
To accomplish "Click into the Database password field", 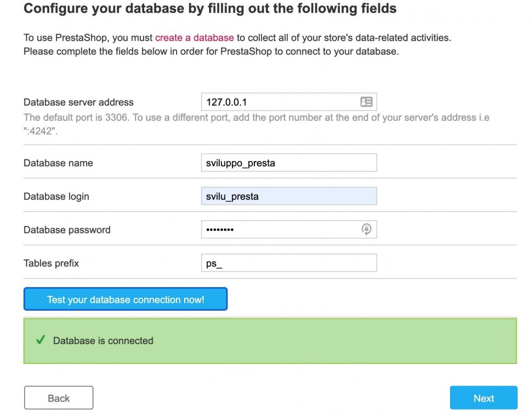I will tap(279, 229).
